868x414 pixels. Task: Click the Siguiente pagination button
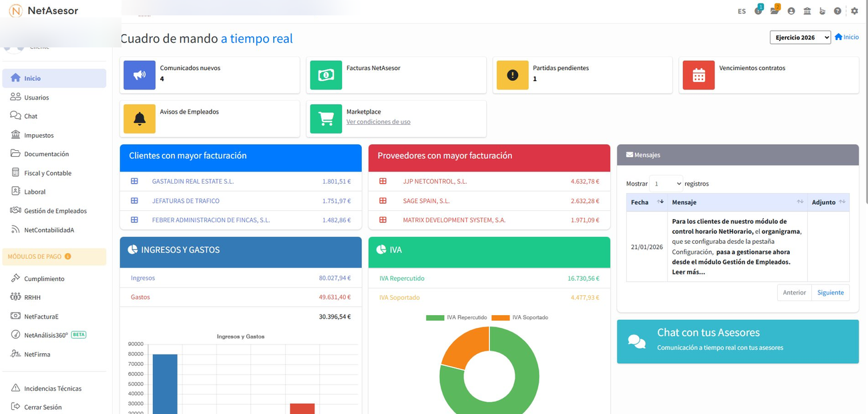click(x=830, y=292)
